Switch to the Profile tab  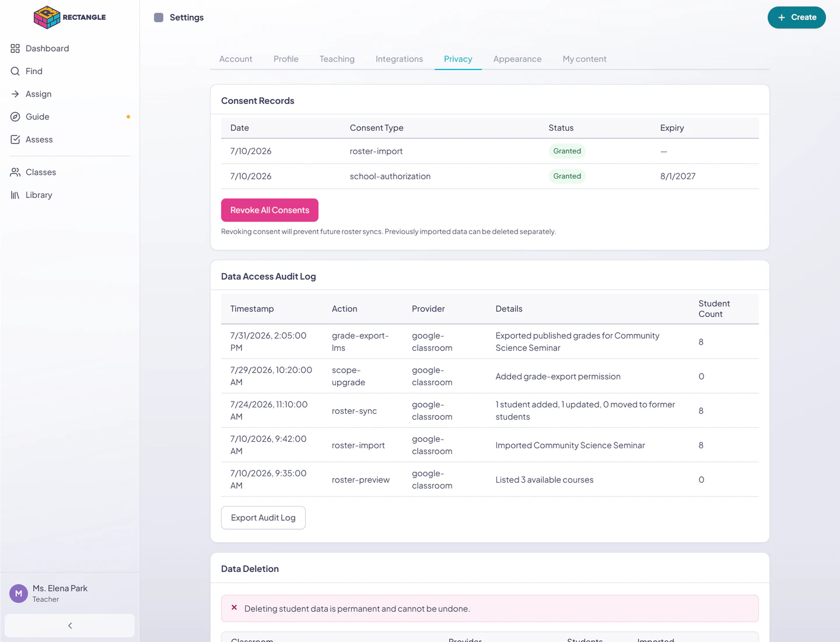(x=286, y=59)
